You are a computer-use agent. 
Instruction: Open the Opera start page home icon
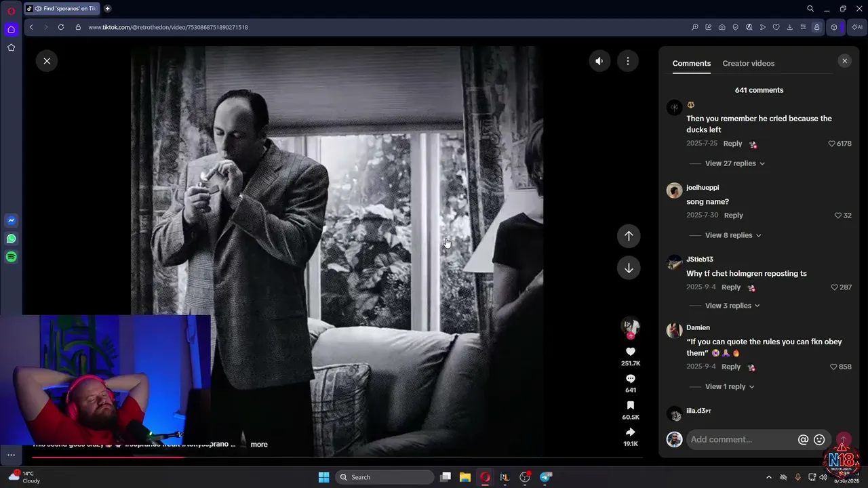(x=11, y=29)
